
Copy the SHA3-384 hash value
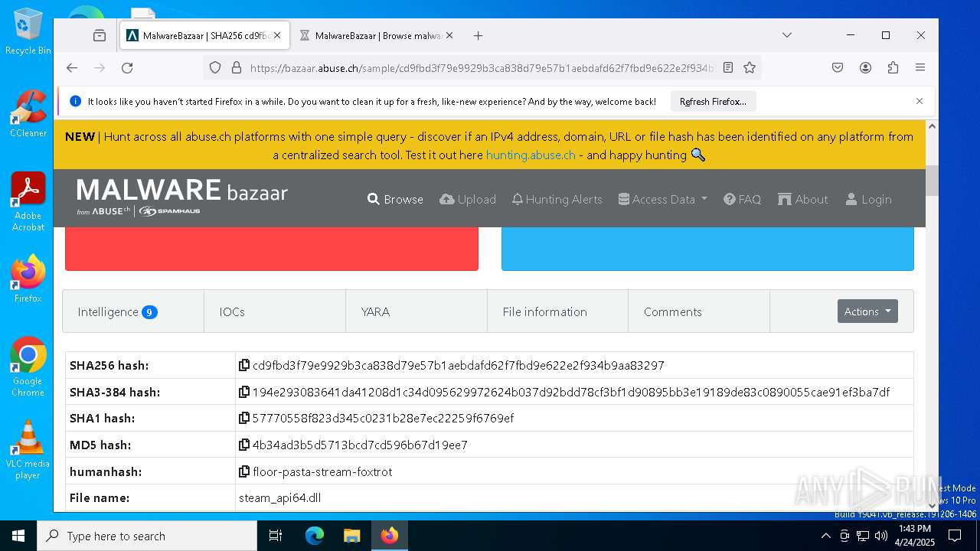[x=244, y=392]
